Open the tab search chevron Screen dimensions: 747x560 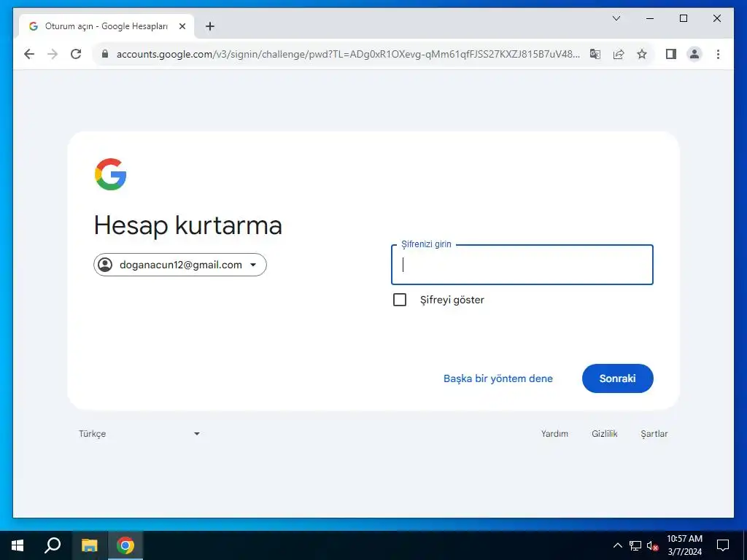tap(616, 18)
